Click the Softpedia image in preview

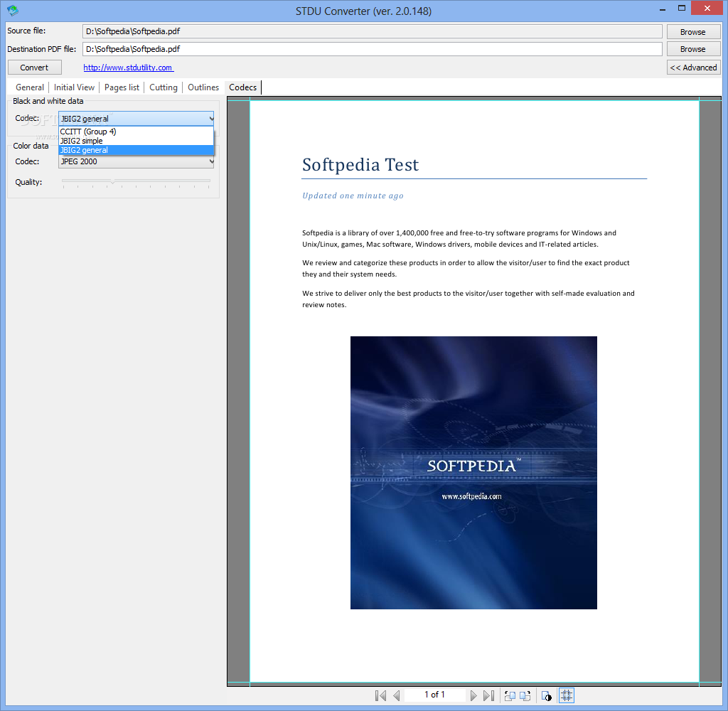tap(473, 472)
